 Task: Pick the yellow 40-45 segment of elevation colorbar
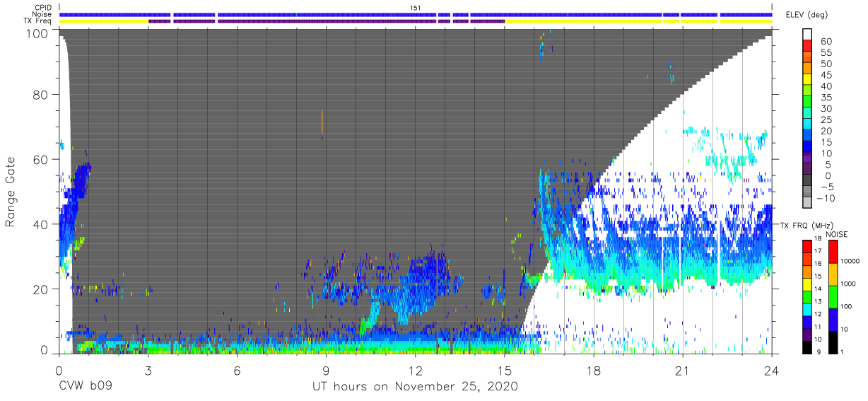[x=808, y=81]
